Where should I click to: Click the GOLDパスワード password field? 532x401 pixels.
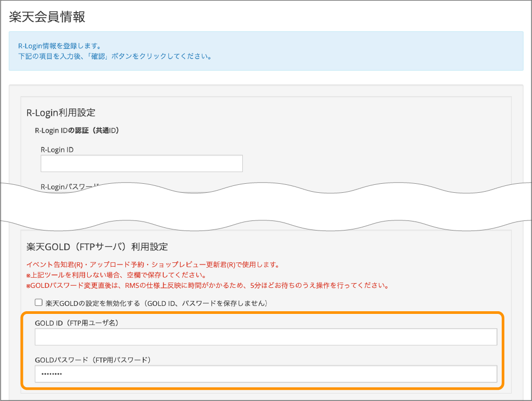(266, 374)
